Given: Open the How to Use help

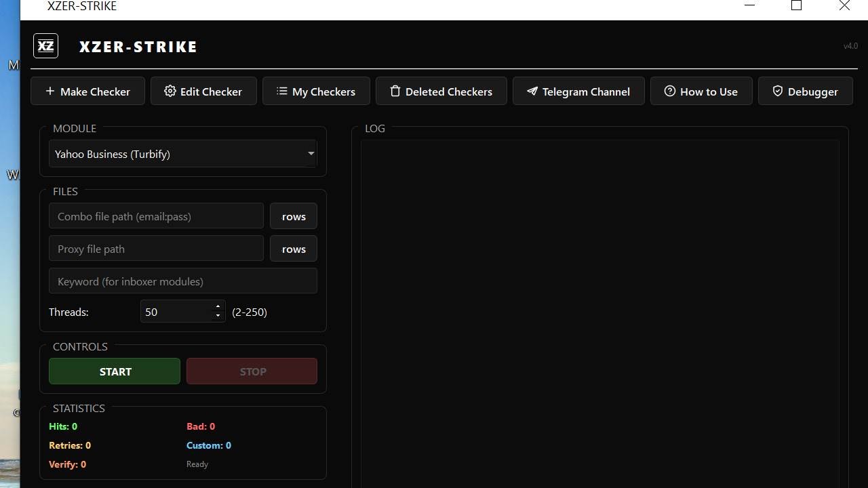Looking at the screenshot, I should click(x=701, y=91).
